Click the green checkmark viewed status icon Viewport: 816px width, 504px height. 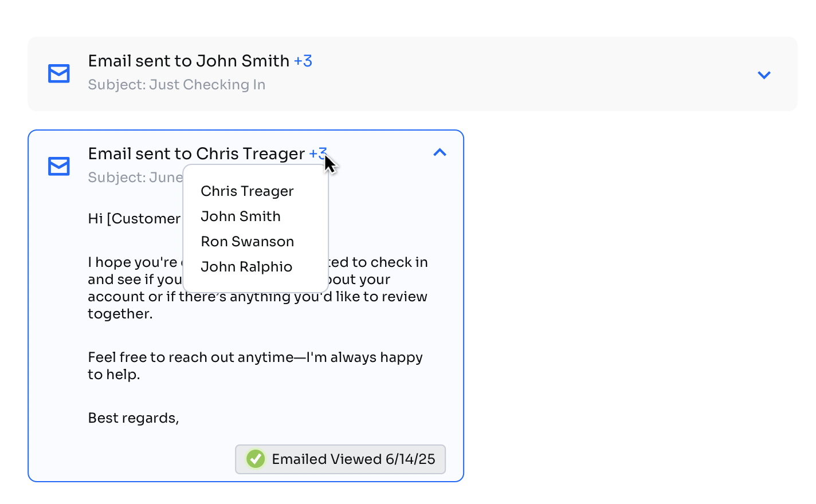[x=256, y=459]
